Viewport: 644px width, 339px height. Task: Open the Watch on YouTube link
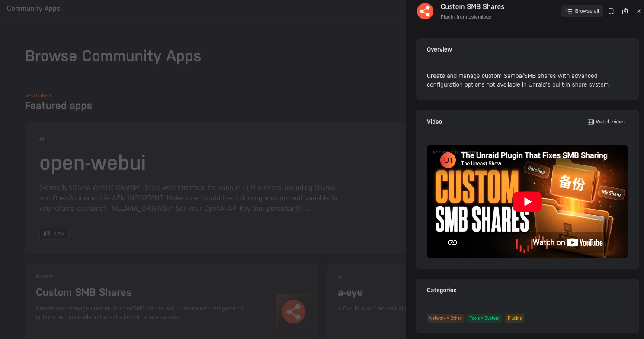[x=567, y=242]
